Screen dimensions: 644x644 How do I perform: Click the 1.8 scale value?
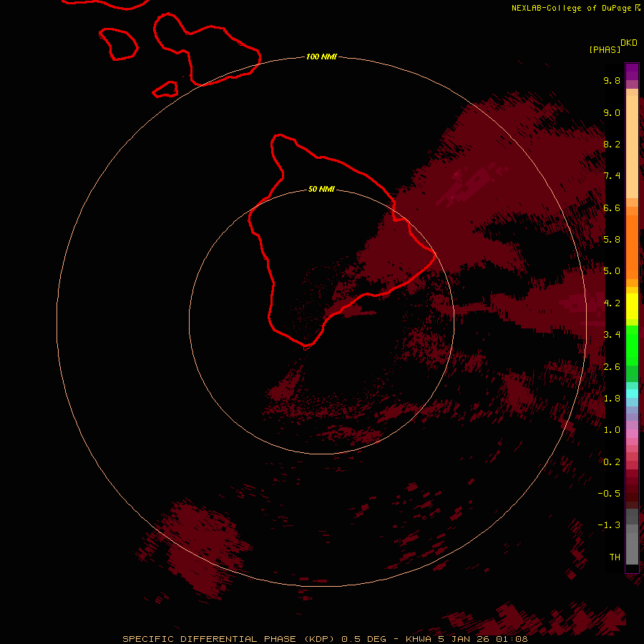(612, 399)
